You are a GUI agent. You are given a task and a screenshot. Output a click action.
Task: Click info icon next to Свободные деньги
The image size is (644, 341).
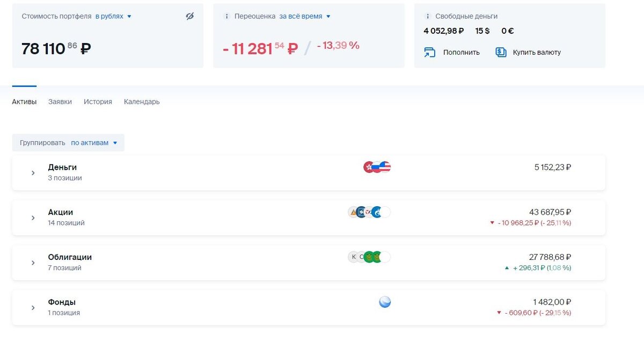click(x=428, y=16)
